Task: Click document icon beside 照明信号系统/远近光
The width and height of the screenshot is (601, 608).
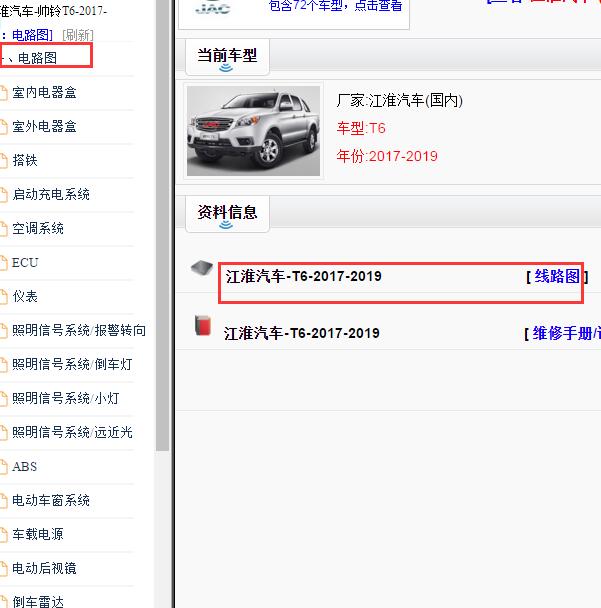Action: tap(3, 433)
